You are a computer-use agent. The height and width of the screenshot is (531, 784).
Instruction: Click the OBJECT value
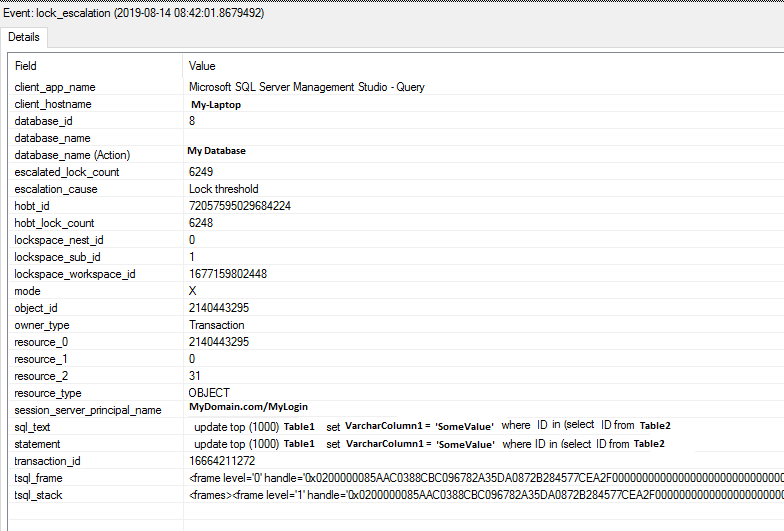[209, 393]
